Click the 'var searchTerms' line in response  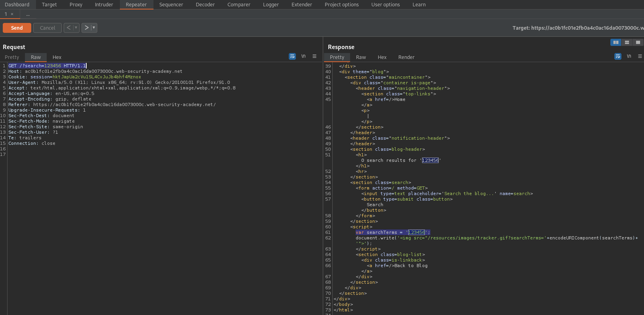click(x=393, y=232)
